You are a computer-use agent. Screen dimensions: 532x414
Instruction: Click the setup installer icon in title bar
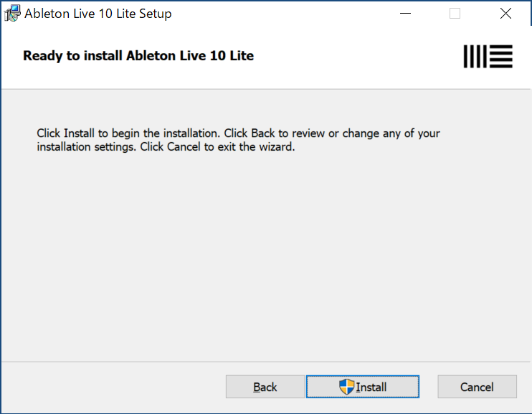(x=12, y=14)
